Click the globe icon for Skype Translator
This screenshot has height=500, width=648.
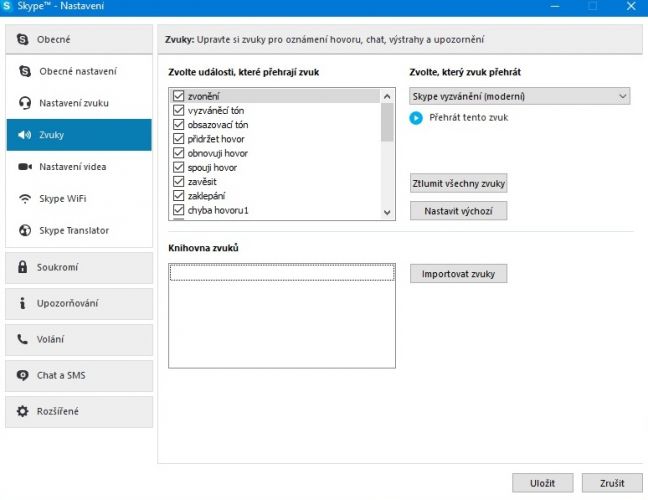[25, 230]
